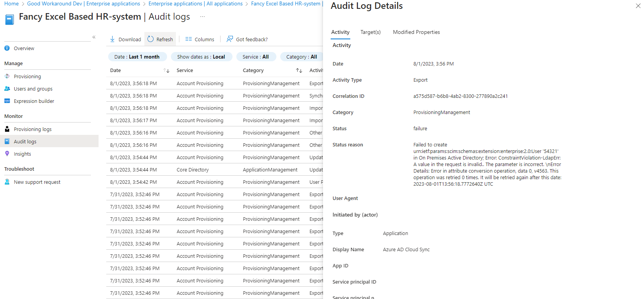
Task: Select the Core Directory audit log row
Action: tap(192, 170)
